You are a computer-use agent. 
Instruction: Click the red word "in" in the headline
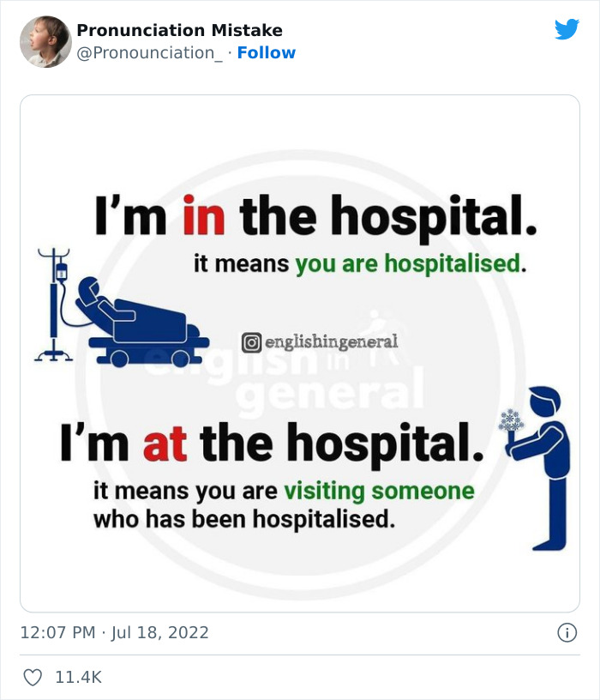point(203,217)
